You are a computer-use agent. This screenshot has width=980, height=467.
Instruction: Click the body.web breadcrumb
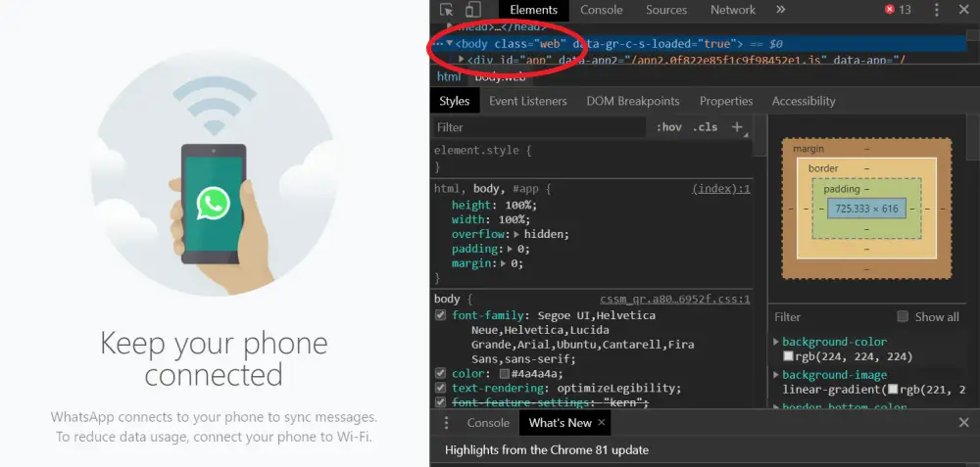coord(500,76)
